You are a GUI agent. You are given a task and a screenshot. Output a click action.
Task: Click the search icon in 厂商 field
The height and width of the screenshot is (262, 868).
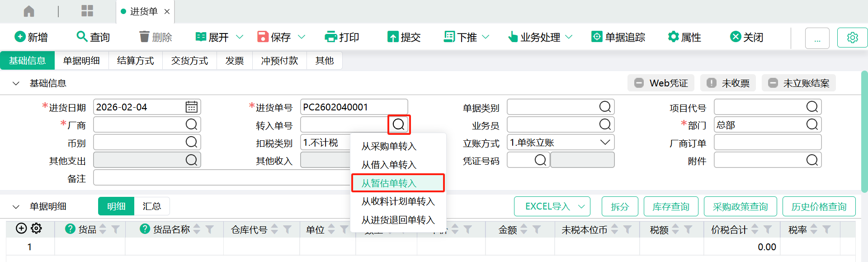click(x=191, y=125)
